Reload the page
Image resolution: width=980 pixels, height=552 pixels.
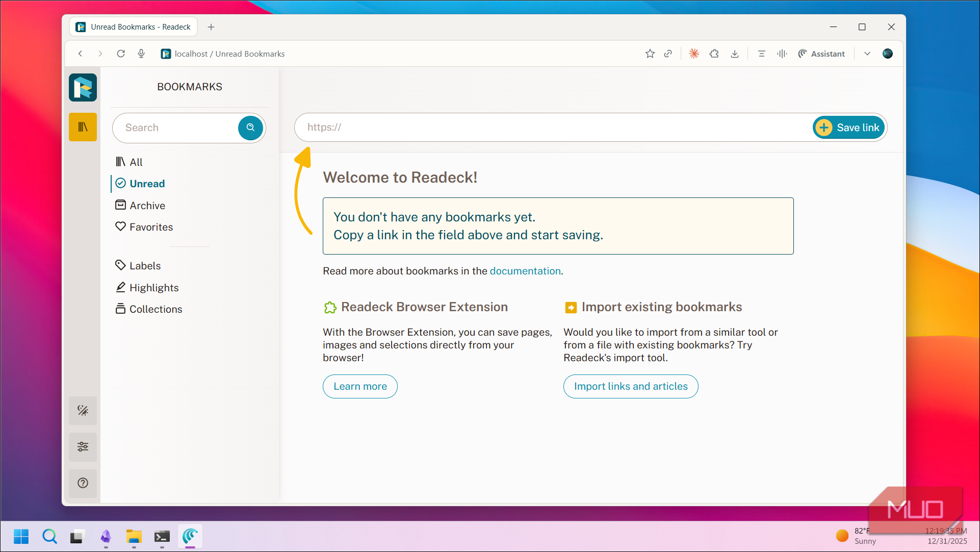[121, 54]
